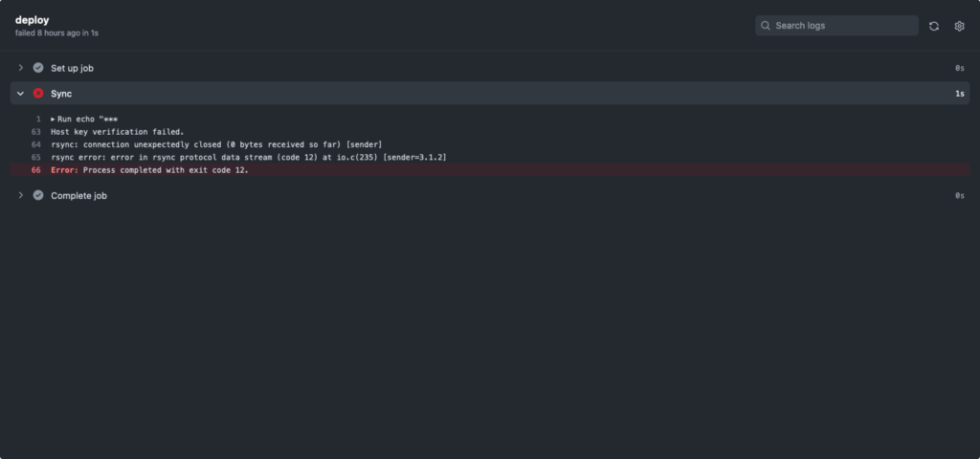Click the deploy job title
The height and width of the screenshot is (459, 980).
[32, 20]
